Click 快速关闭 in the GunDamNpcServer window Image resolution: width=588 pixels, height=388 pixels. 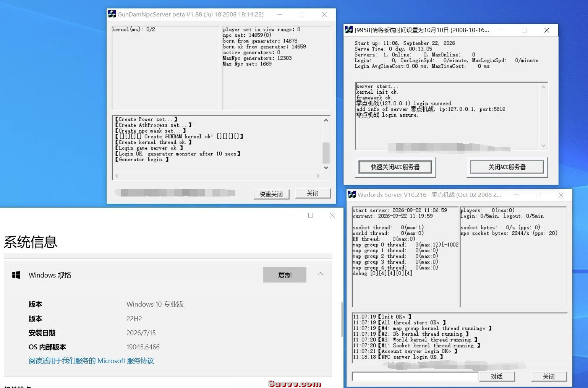[271, 194]
